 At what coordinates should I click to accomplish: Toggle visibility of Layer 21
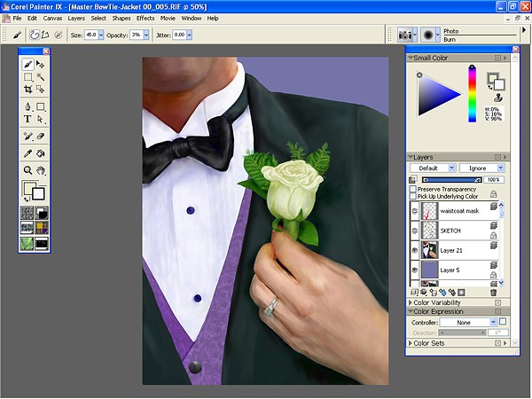(415, 250)
